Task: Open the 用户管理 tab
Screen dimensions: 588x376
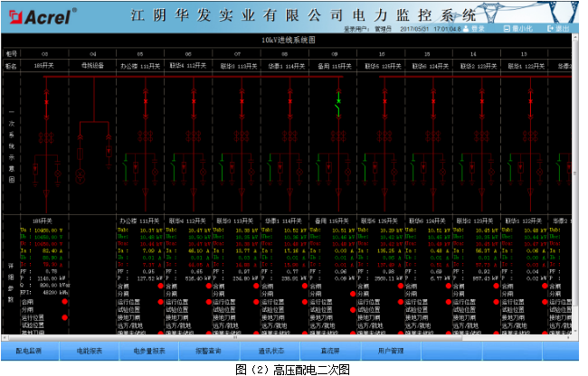Action: tap(391, 351)
